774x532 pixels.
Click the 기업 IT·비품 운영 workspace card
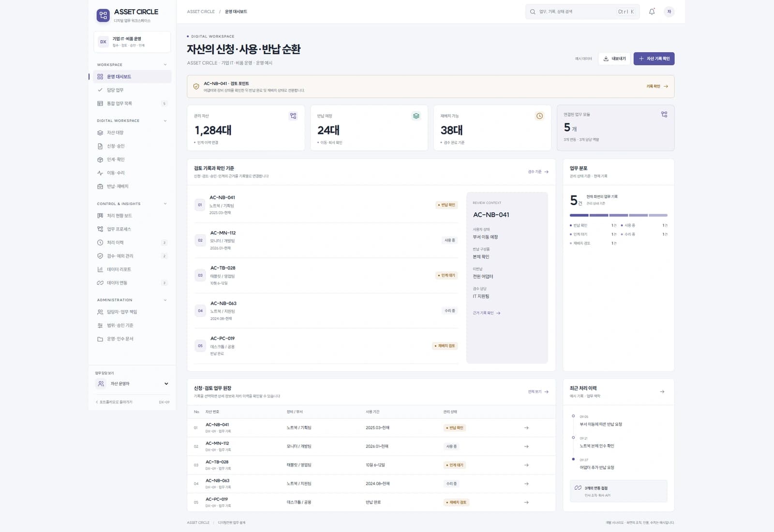(132, 42)
